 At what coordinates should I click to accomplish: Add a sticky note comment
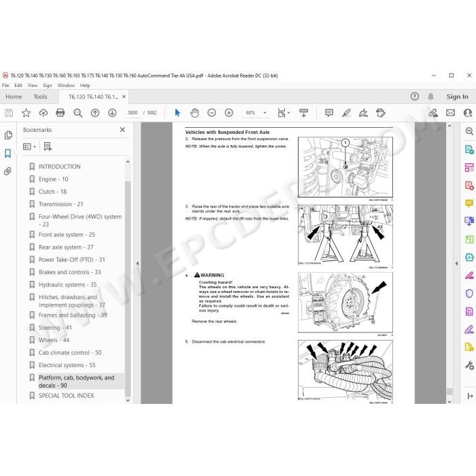(x=328, y=113)
